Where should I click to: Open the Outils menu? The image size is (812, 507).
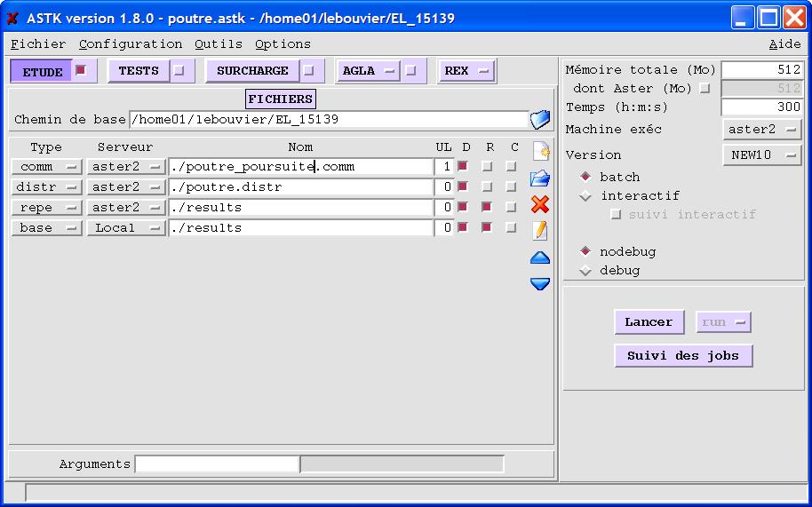[x=219, y=44]
